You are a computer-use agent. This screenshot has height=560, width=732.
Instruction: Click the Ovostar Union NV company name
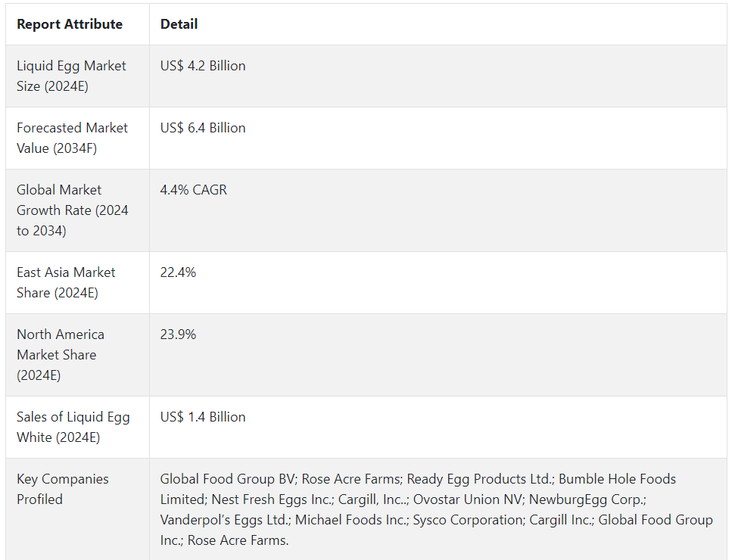467,499
